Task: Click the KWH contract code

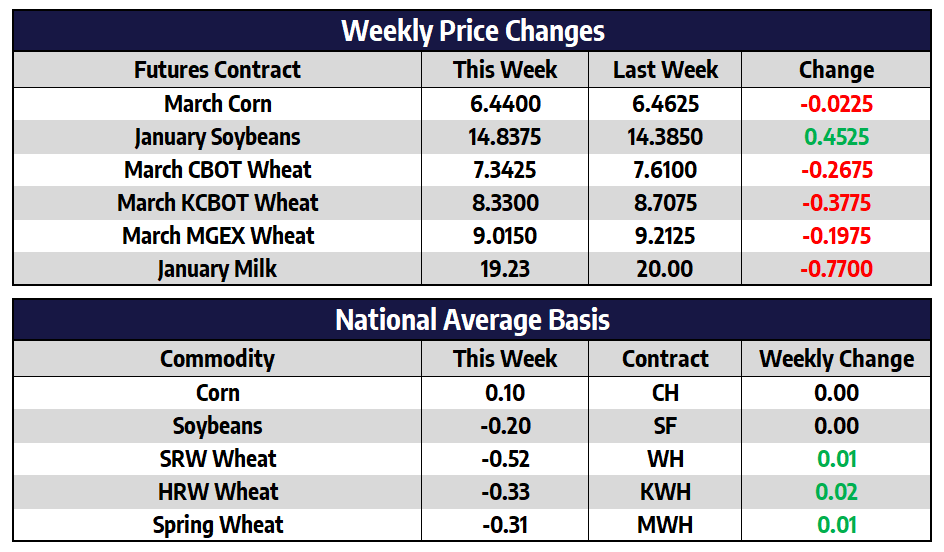Action: pos(665,492)
